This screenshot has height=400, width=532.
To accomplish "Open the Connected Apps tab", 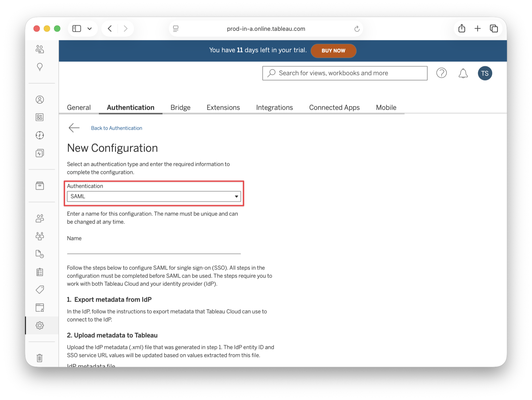I will [x=334, y=107].
